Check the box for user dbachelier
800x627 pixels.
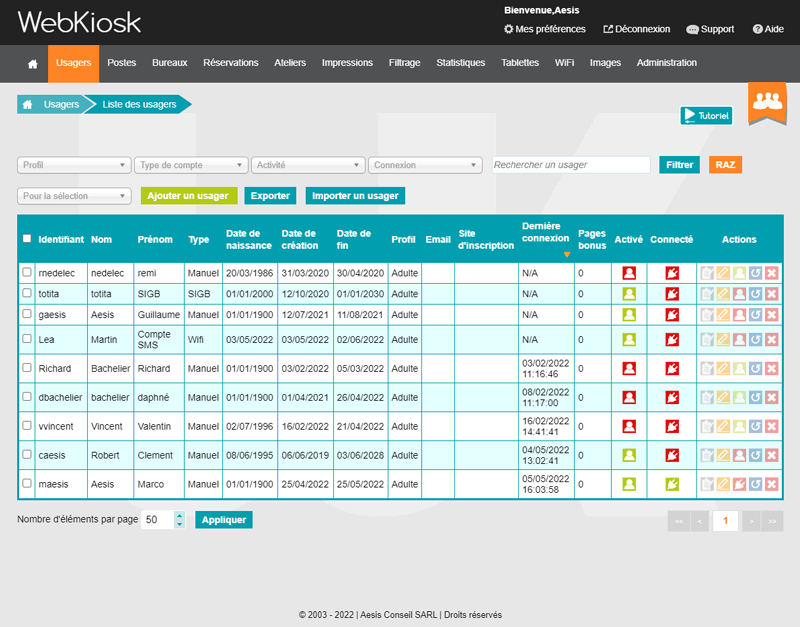click(x=27, y=397)
